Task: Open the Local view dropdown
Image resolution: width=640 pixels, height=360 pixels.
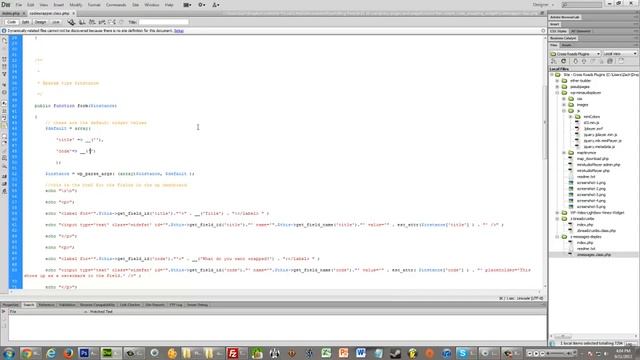Action: (x=620, y=54)
